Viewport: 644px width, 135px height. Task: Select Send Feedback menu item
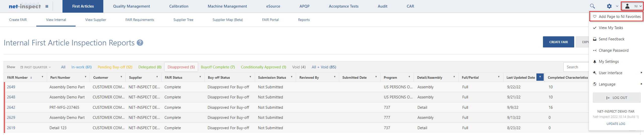[611, 39]
